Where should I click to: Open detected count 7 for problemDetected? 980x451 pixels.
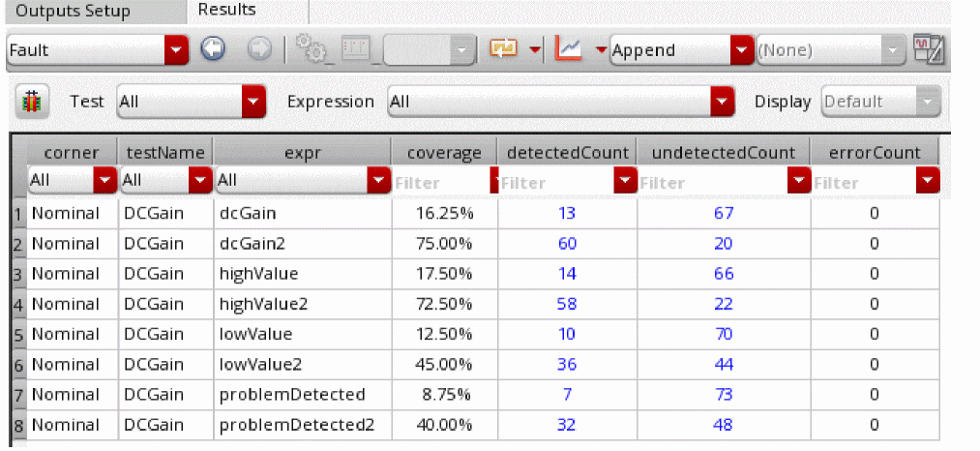(x=567, y=394)
